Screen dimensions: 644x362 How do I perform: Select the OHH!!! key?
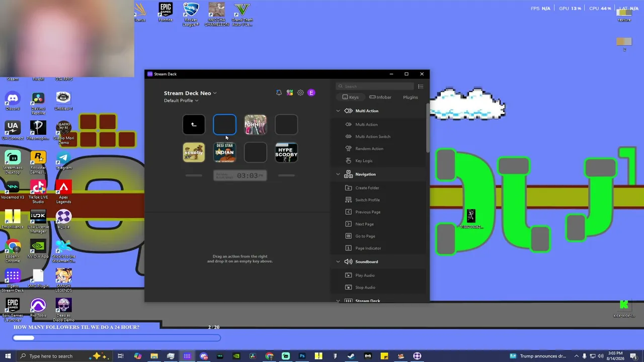coord(256,125)
